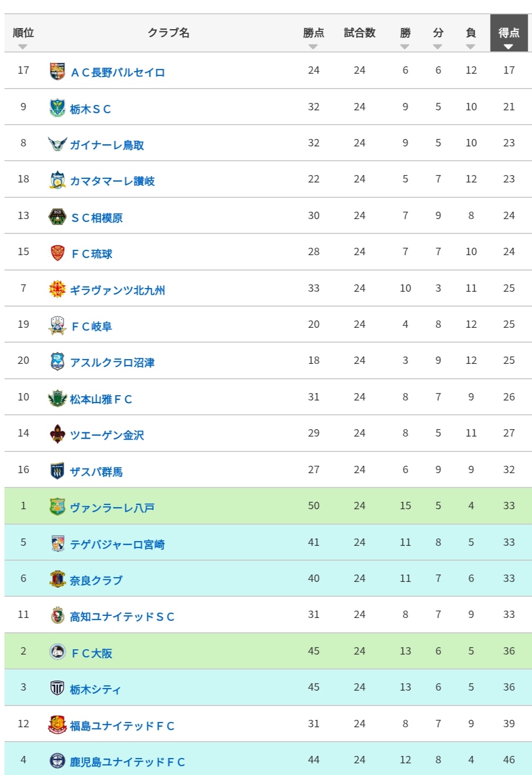Sort by 勝 wins column arrow
Screen dimensions: 532x775
(405, 47)
